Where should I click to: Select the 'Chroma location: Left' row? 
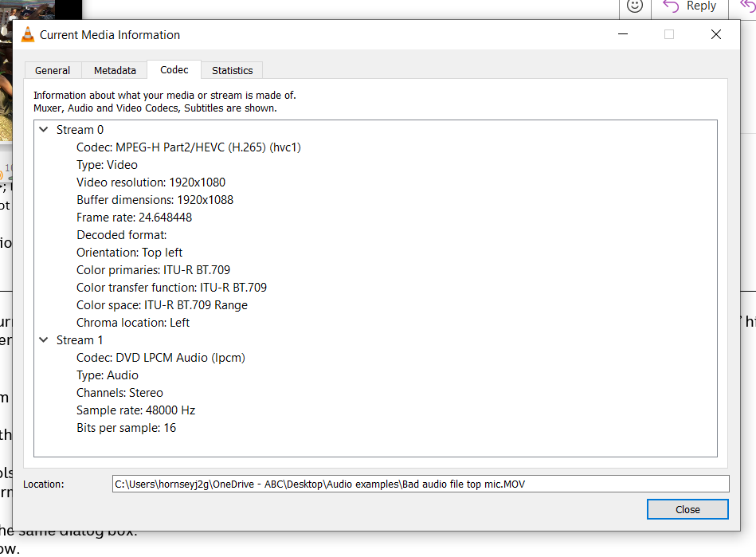pos(133,323)
